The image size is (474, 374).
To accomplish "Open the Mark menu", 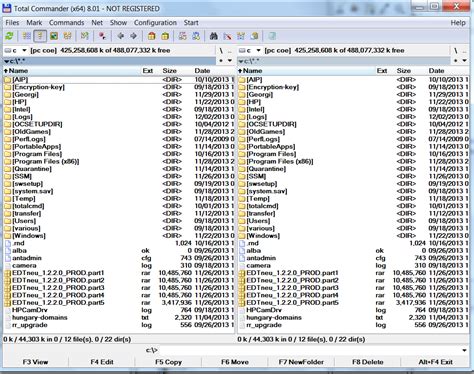I will point(34,23).
